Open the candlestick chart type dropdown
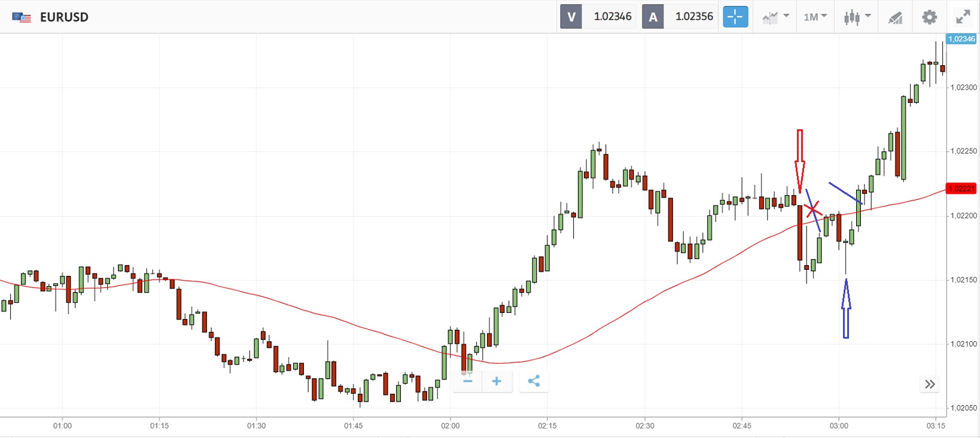The width and height of the screenshot is (980, 438). 857,17
